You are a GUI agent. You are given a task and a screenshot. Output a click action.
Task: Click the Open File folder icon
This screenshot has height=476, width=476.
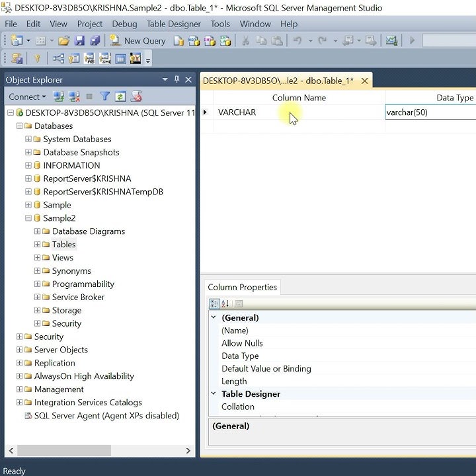point(64,40)
